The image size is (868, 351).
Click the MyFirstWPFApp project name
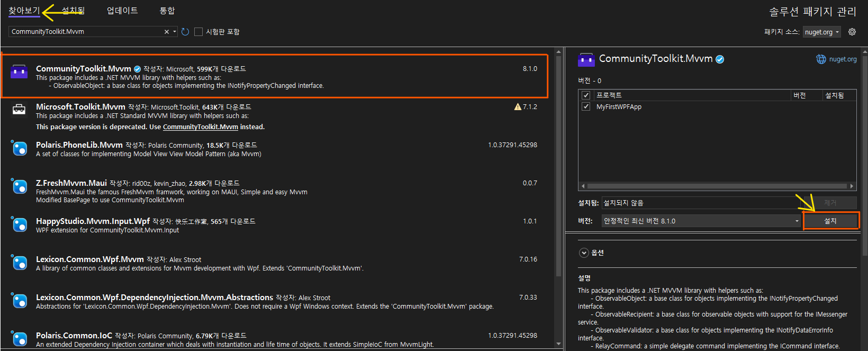(619, 106)
